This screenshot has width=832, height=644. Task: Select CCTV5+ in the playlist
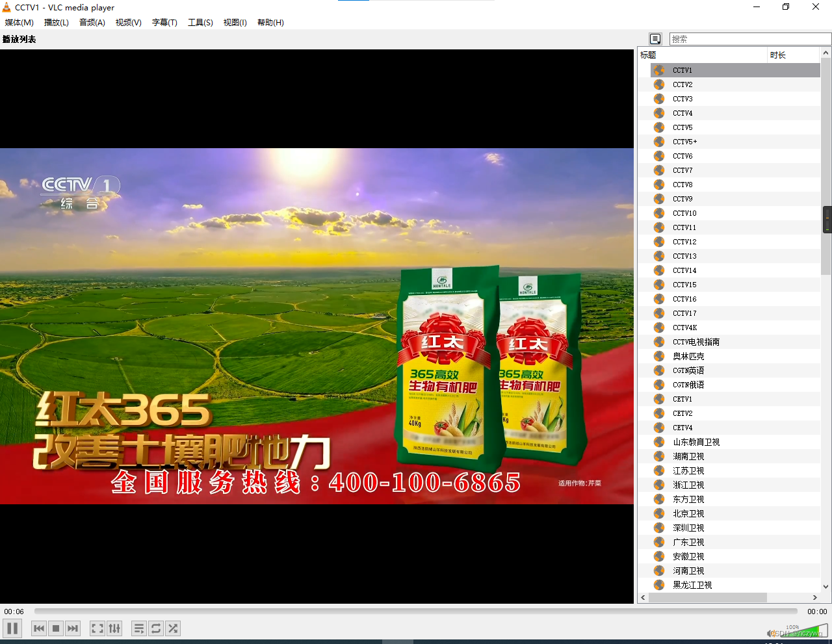pos(735,142)
